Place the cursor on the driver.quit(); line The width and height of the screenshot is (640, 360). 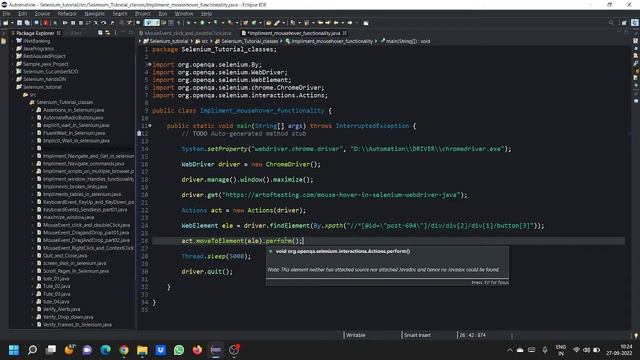[x=207, y=271]
